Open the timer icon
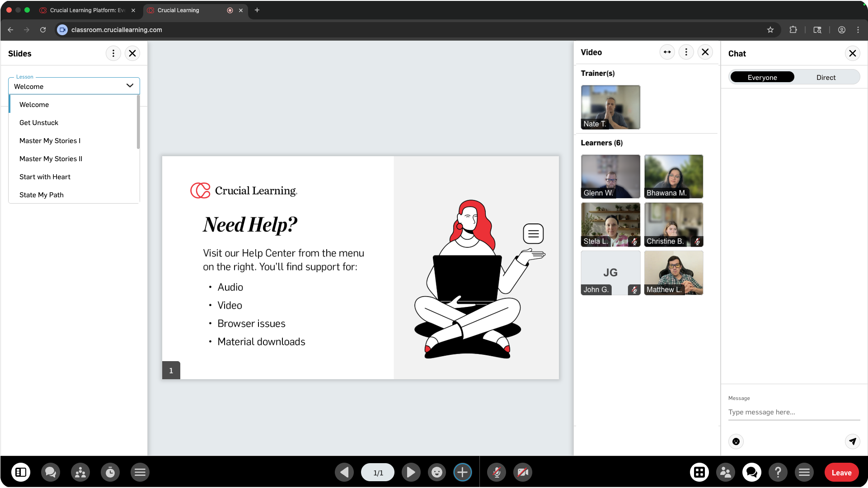The height and width of the screenshot is (488, 868). point(110,472)
